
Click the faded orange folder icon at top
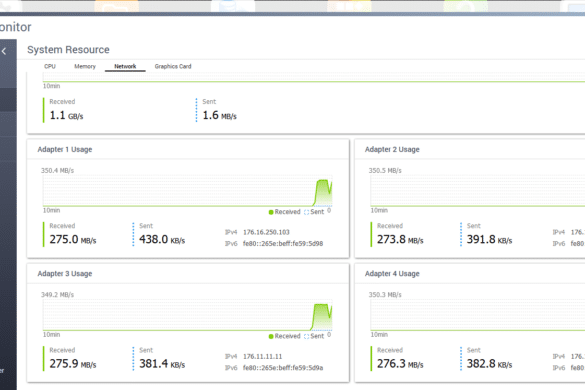click(x=116, y=6)
